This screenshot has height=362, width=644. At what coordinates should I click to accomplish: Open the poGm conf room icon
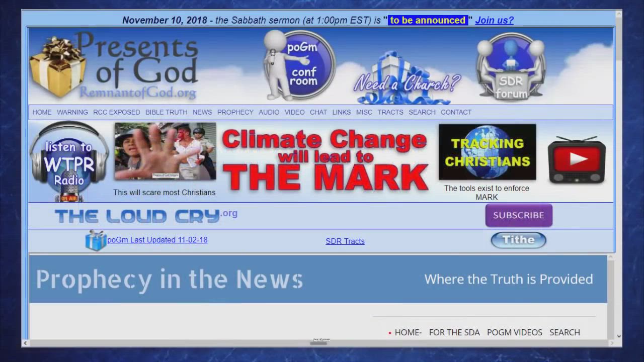300,65
